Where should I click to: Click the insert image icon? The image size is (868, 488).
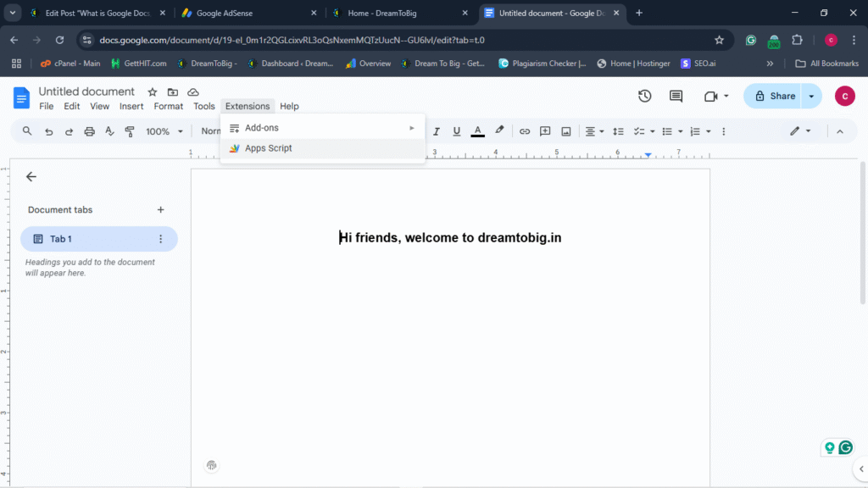(565, 131)
